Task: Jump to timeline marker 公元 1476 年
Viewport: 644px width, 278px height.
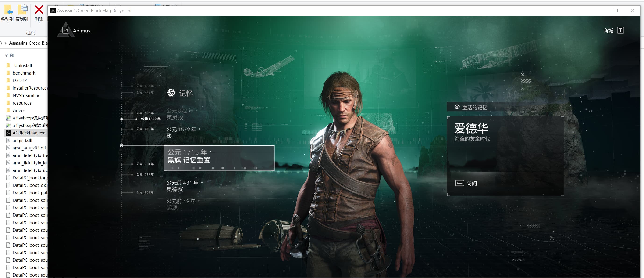Action: (x=145, y=92)
